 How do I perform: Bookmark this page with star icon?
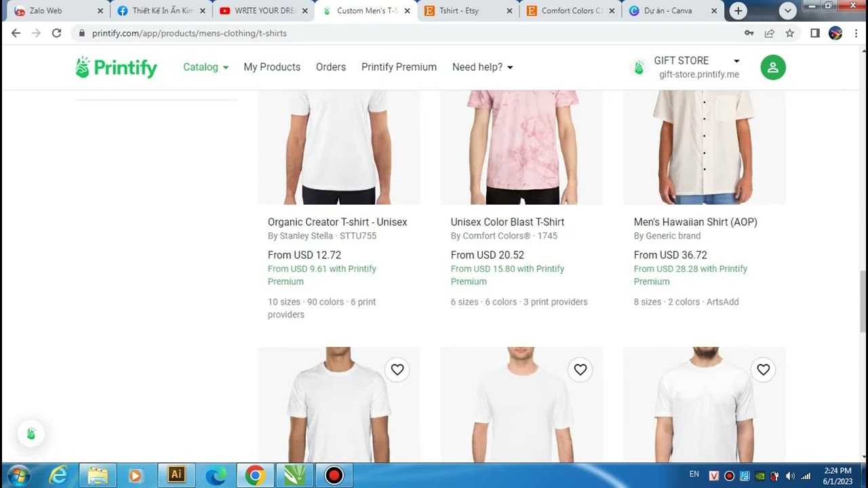pyautogui.click(x=790, y=33)
